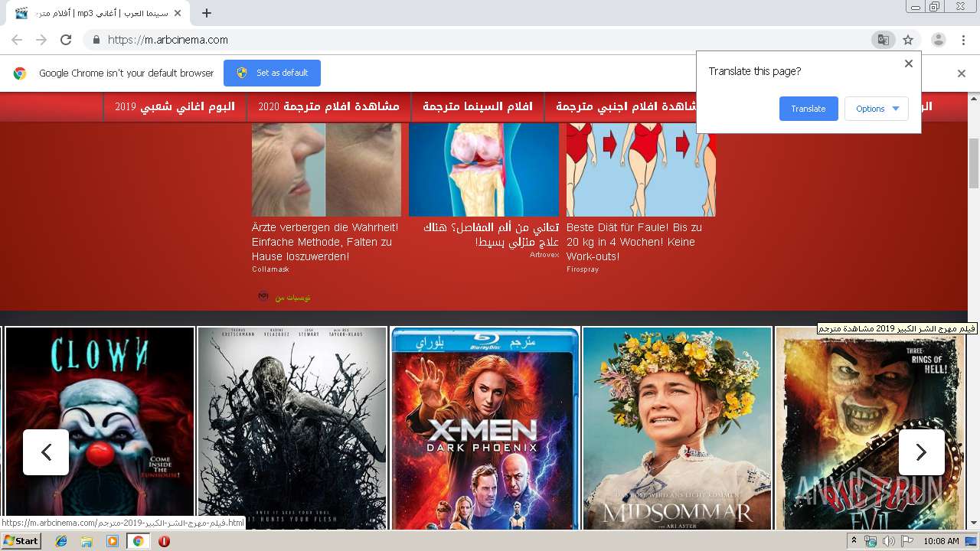This screenshot has height=551, width=980.
Task: Open the media player taskbar icon
Action: coord(113,541)
